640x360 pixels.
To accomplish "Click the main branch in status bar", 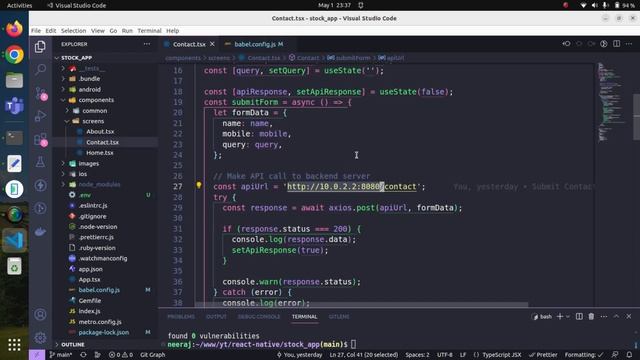I will (x=61, y=355).
